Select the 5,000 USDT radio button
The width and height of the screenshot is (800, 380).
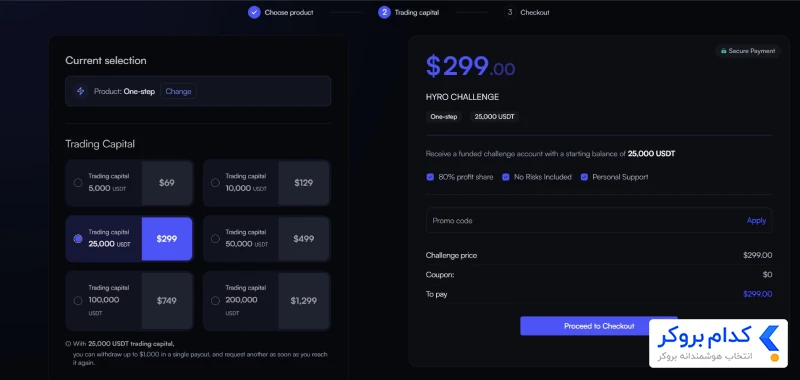(x=78, y=183)
